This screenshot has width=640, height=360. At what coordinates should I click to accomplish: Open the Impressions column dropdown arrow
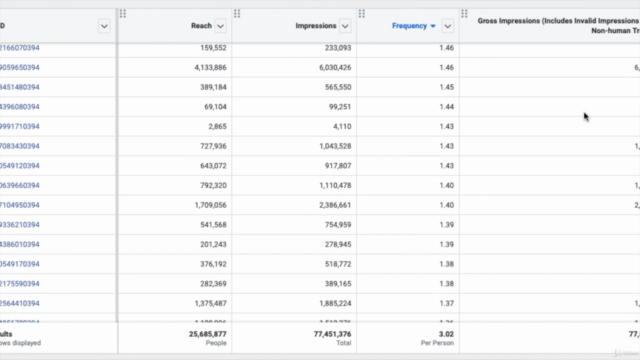(345, 26)
